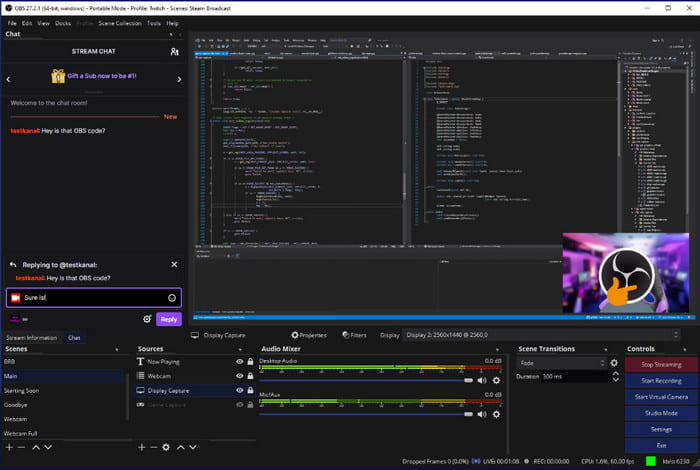Viewport: 700px width, 470px height.
Task: Switch to the Chat dock tab
Action: 74,338
